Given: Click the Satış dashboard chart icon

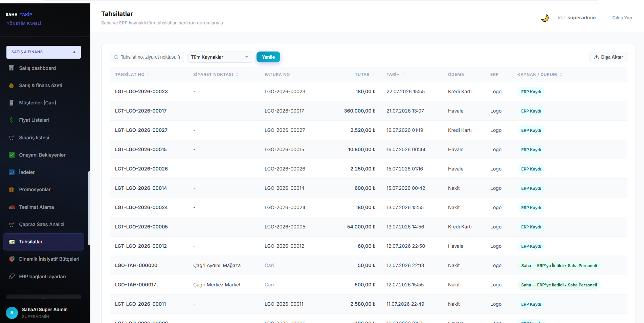Looking at the screenshot, I should point(12,68).
